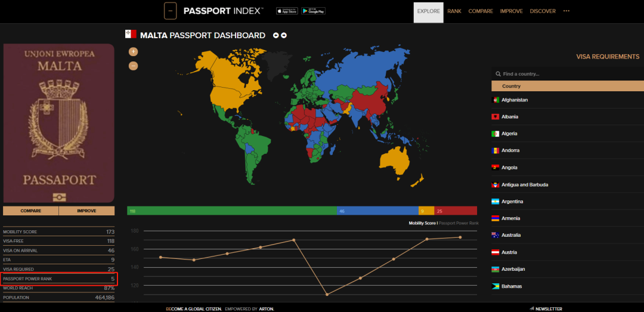Open the IMPROVE nav item
Image resolution: width=644 pixels, height=312 pixels.
[x=512, y=11]
